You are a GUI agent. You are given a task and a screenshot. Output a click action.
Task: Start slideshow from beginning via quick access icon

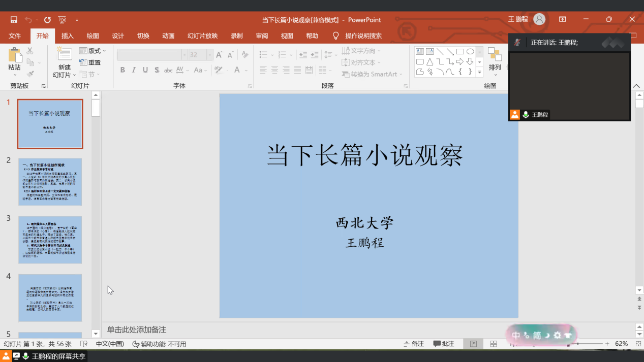pos(62,20)
